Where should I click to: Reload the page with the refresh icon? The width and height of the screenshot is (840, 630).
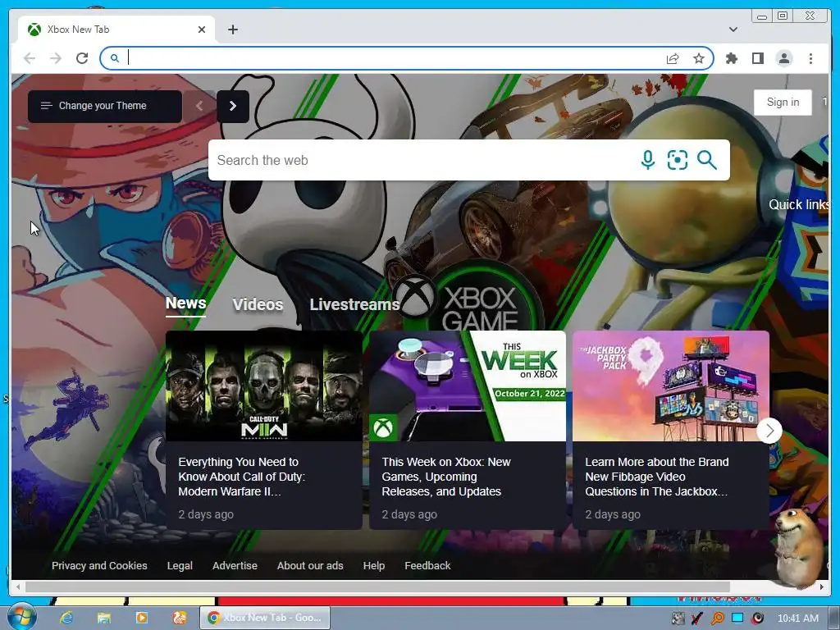click(82, 58)
